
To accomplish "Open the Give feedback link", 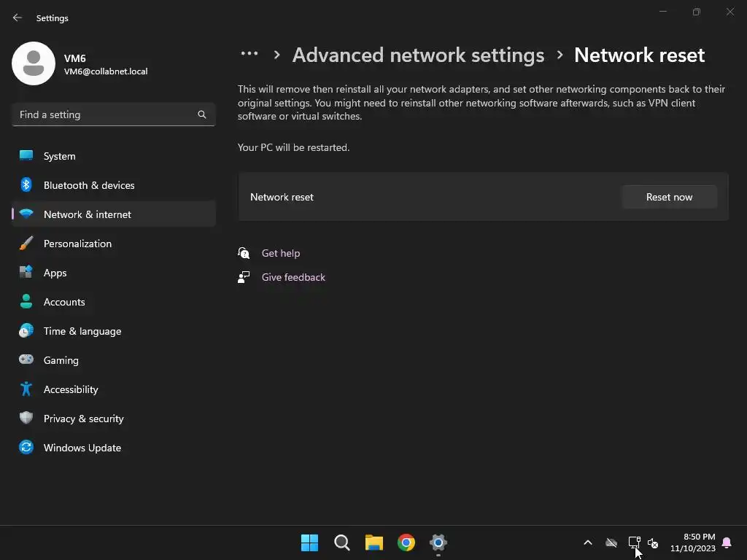I will click(x=293, y=277).
